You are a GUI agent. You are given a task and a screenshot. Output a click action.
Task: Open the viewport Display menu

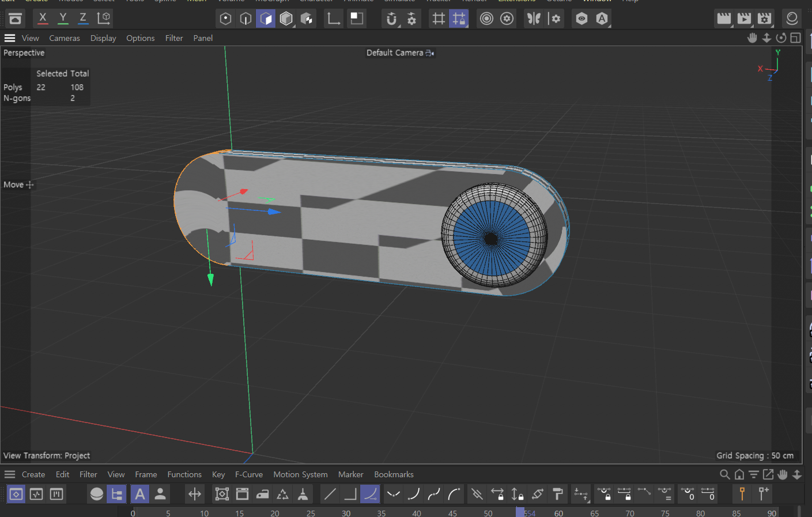[x=103, y=38]
